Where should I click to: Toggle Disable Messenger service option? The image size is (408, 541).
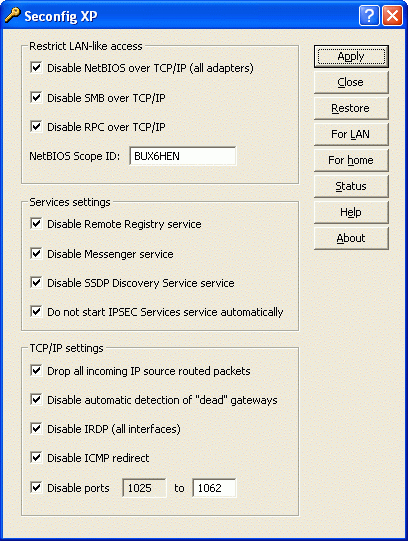36,254
